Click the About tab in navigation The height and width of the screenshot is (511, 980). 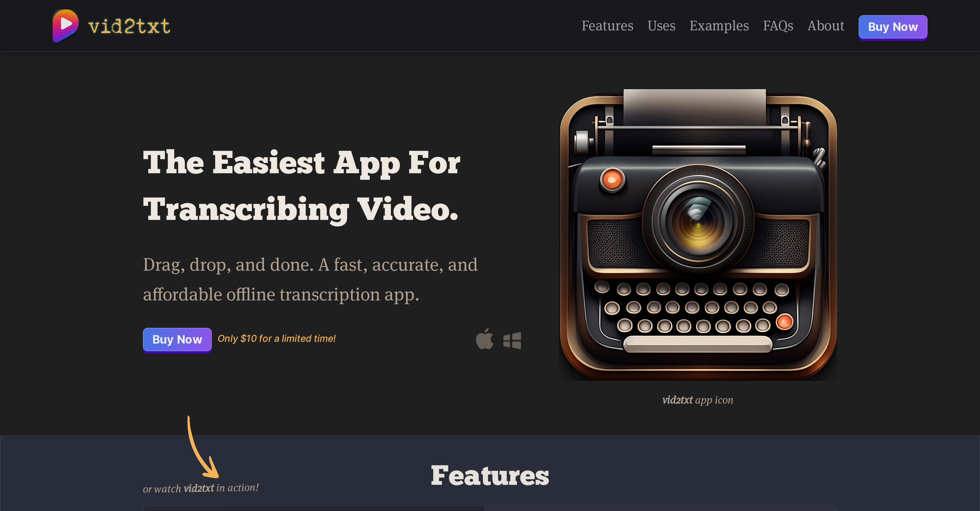[826, 26]
